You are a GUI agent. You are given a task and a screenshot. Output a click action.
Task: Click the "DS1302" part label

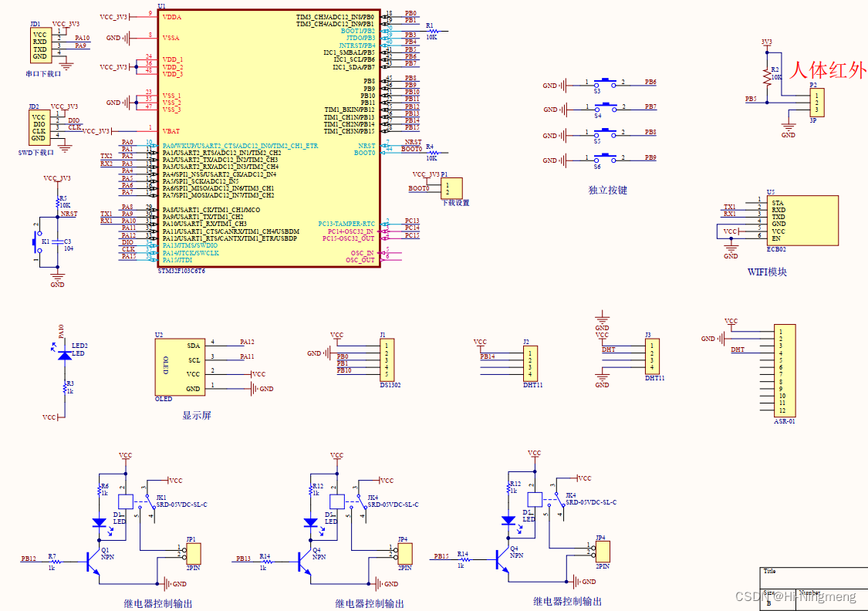coord(390,385)
